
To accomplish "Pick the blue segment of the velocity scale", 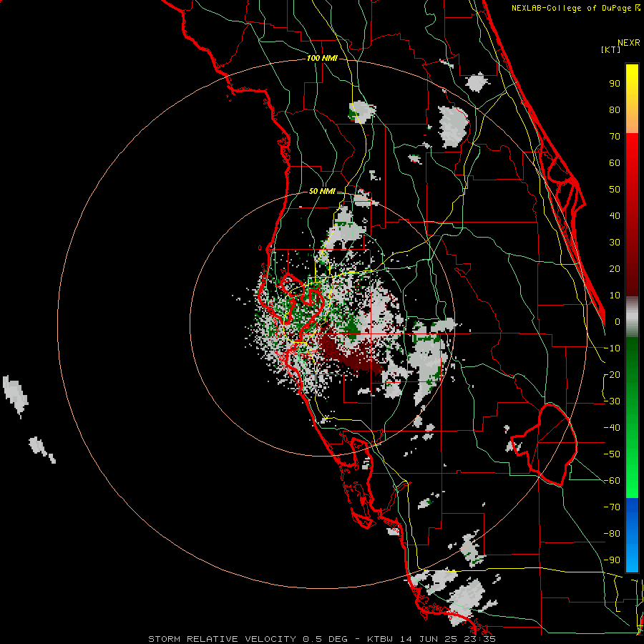I will pos(632,535).
